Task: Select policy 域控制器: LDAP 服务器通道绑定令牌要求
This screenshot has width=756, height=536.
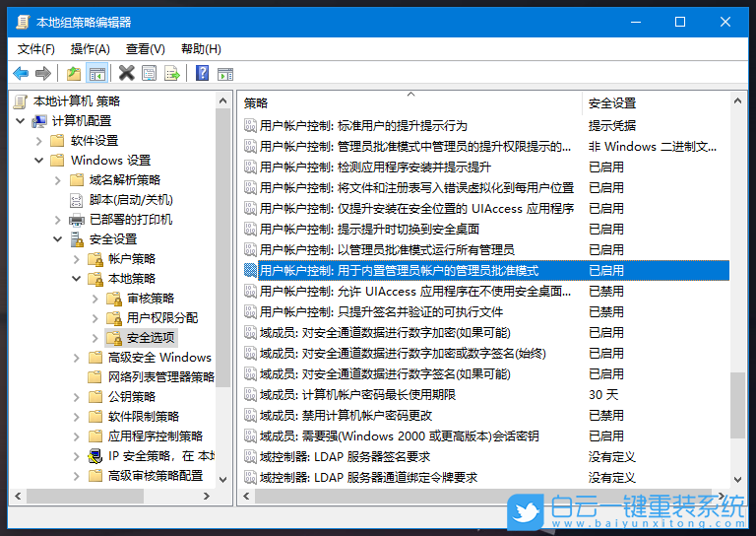Action: 368,478
